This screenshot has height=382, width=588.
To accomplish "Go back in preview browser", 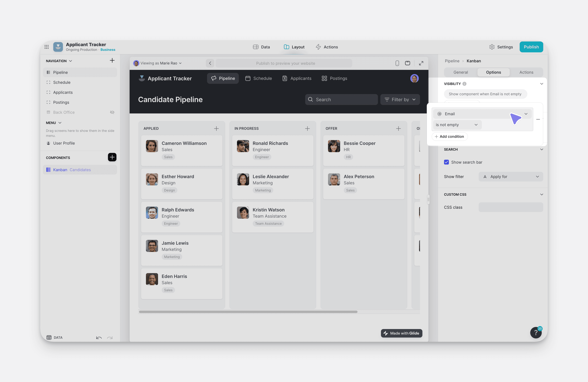I will 210,63.
